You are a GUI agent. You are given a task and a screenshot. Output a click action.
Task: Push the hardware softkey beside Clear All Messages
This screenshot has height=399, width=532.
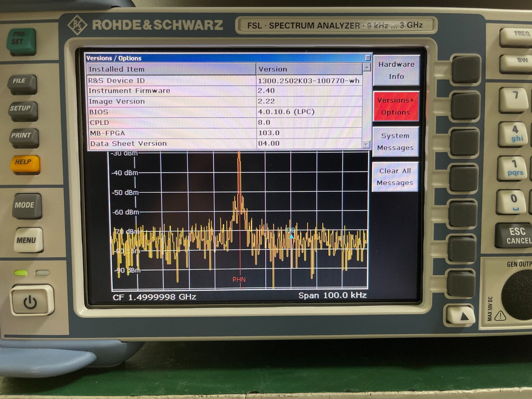coord(464,178)
